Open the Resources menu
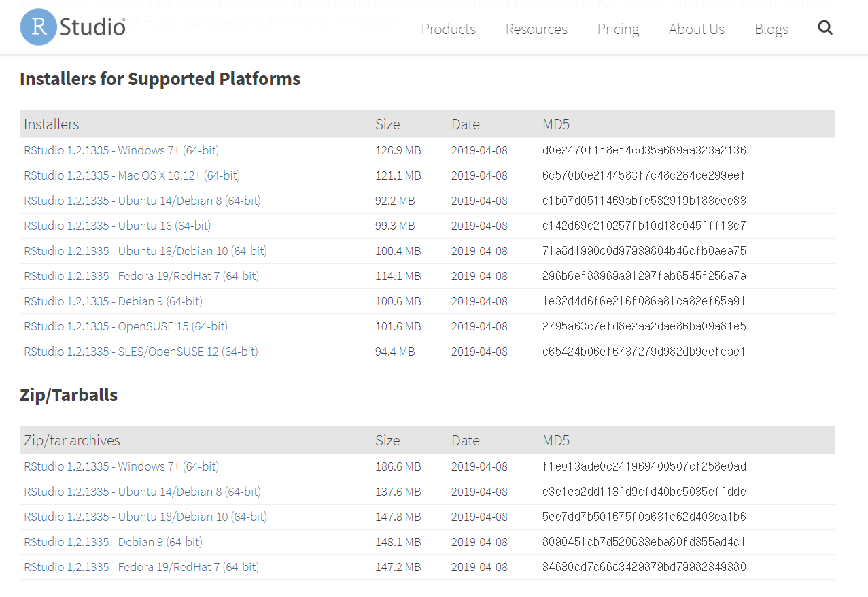The width and height of the screenshot is (868, 597). pos(536,29)
